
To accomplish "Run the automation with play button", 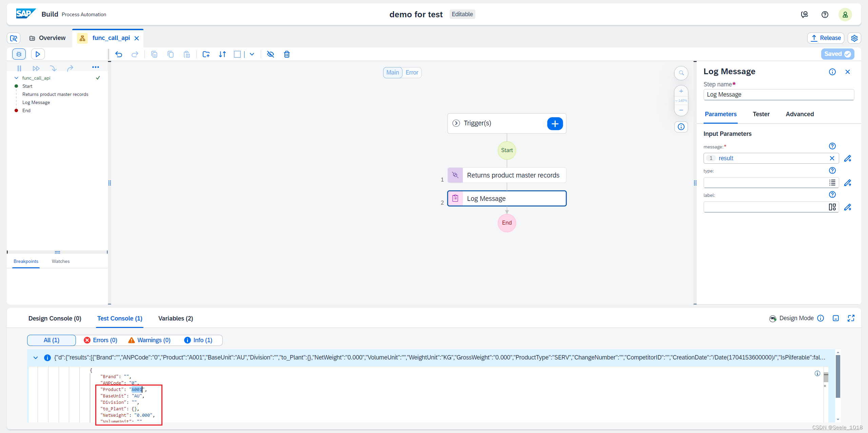I will click(x=38, y=54).
